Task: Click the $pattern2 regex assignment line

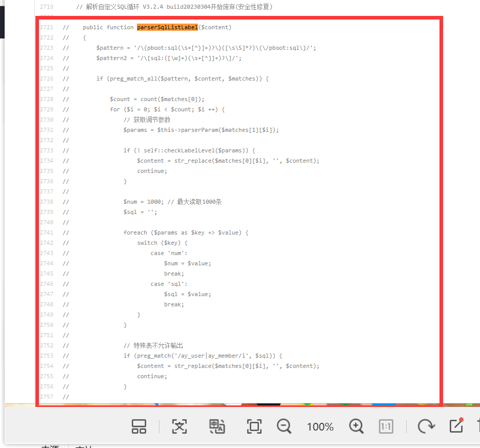Action: point(169,58)
